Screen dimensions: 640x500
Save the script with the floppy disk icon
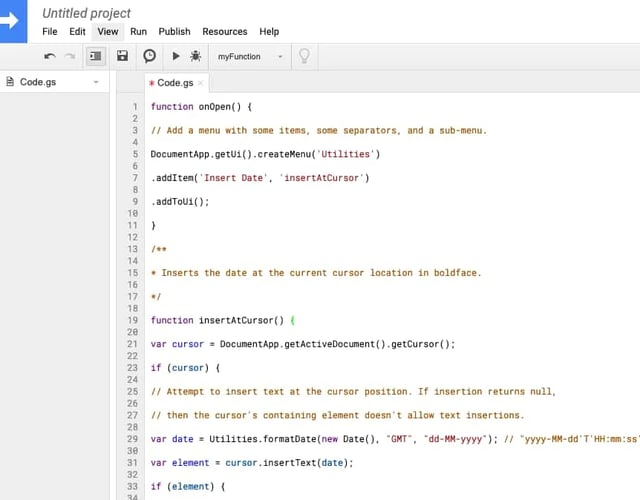click(x=122, y=57)
